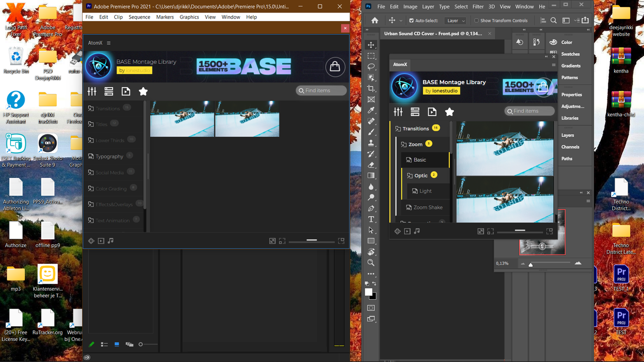Open shopping bag store icon in Premiere AtomX
The height and width of the screenshot is (362, 644).
click(335, 67)
